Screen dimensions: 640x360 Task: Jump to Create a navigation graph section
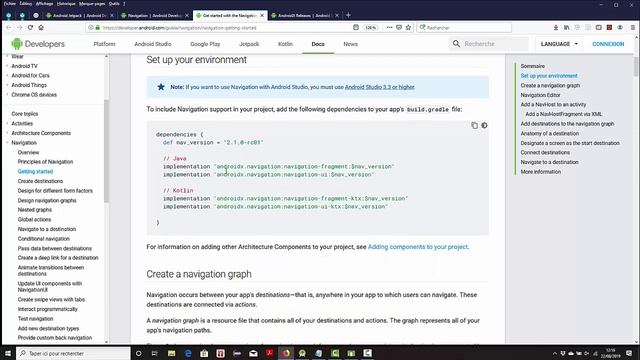point(550,85)
